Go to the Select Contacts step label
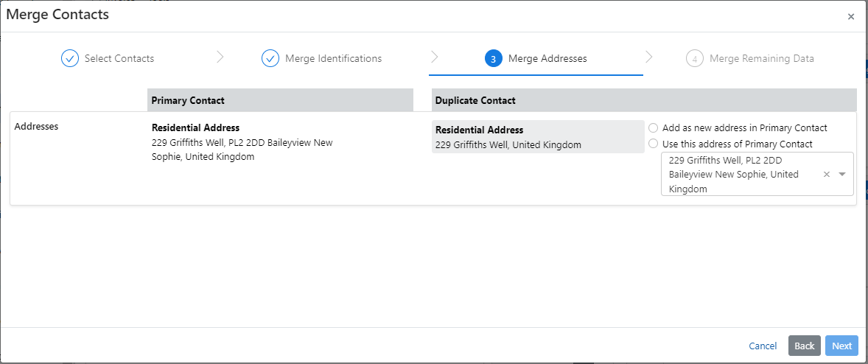Viewport: 868px width, 364px height. click(119, 58)
